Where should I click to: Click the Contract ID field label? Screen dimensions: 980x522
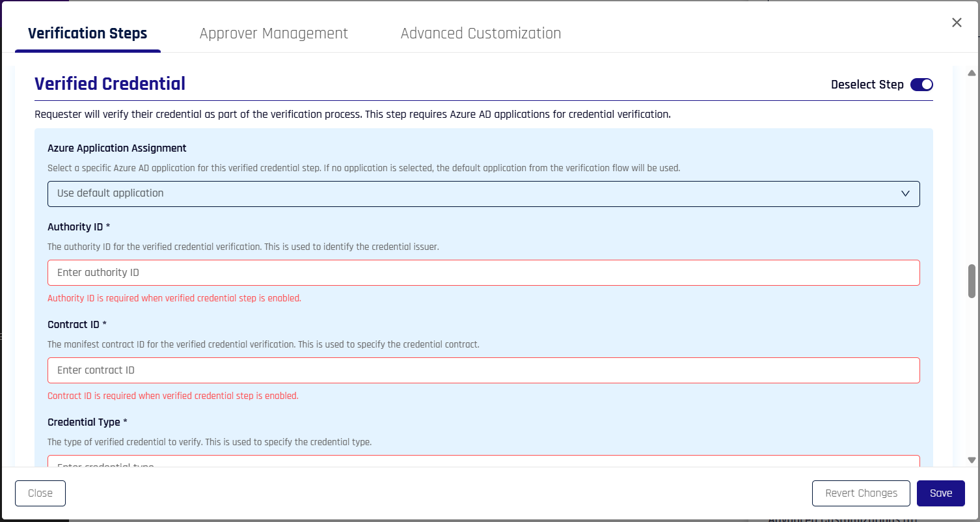77,325
